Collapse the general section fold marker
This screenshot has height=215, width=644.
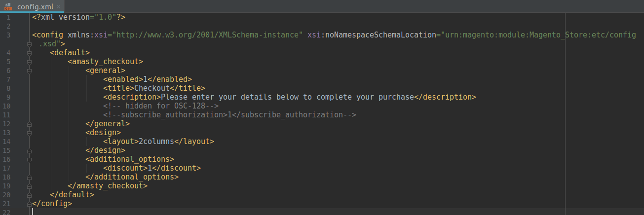[29, 71]
